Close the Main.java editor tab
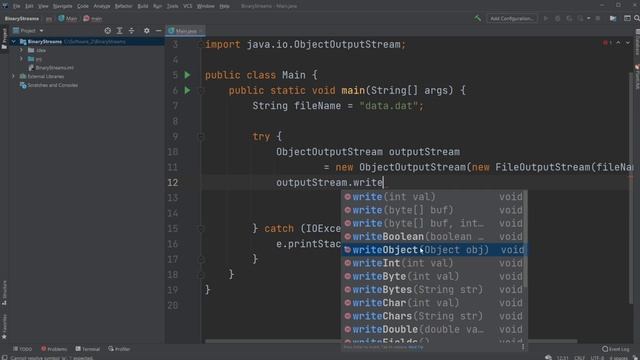The width and height of the screenshot is (640, 360). coord(201,31)
